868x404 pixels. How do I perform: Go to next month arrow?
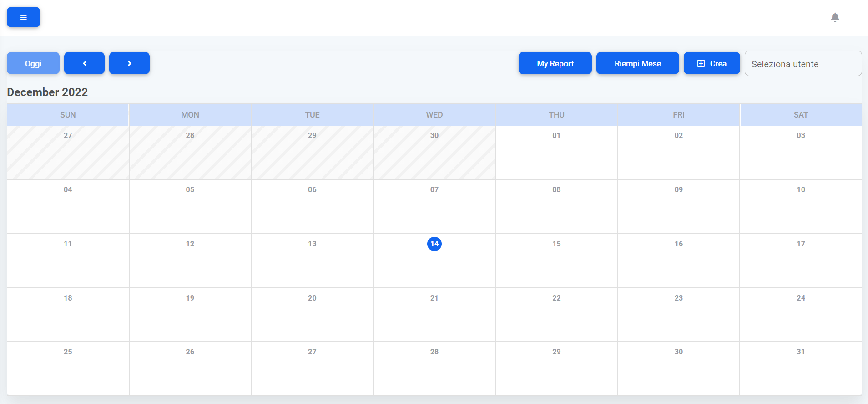pyautogui.click(x=129, y=63)
